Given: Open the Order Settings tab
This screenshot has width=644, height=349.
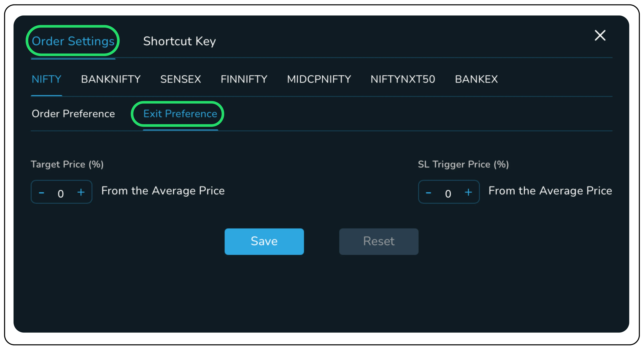Looking at the screenshot, I should (x=73, y=41).
